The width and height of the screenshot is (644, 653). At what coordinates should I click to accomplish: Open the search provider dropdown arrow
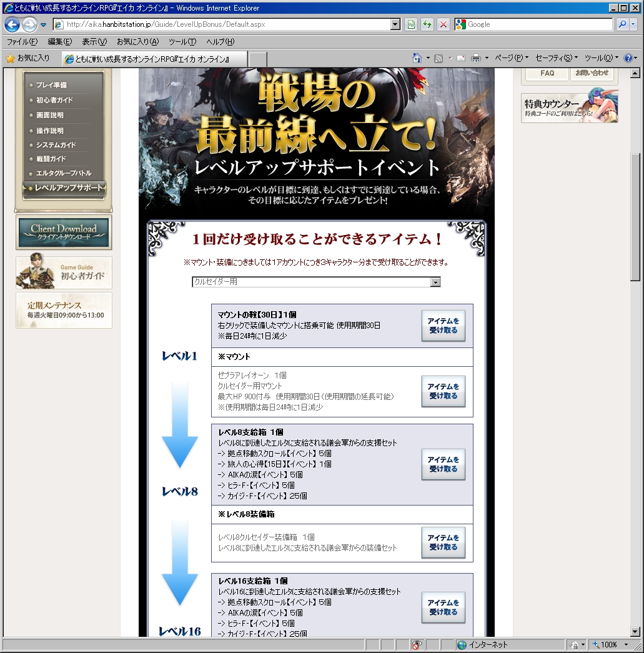tap(633, 24)
